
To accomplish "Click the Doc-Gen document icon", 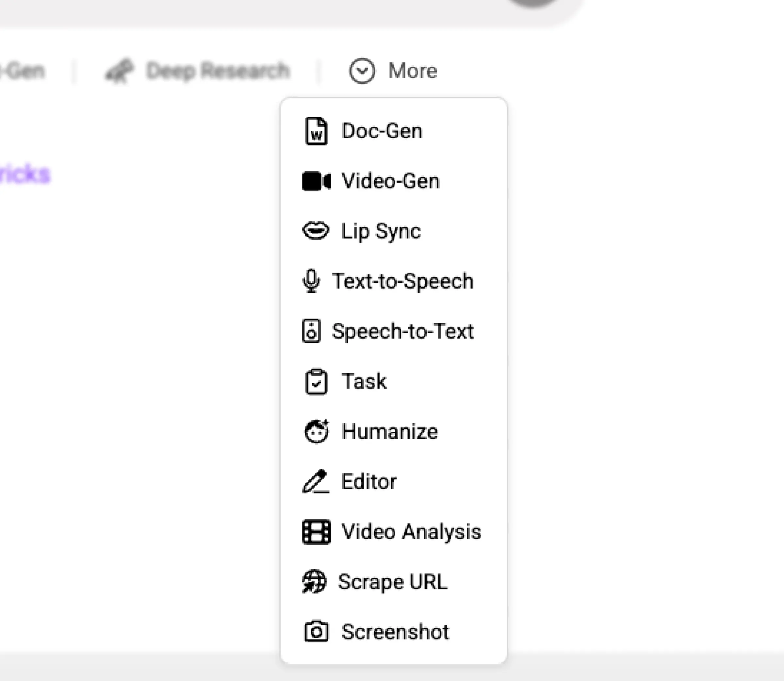I will [316, 131].
